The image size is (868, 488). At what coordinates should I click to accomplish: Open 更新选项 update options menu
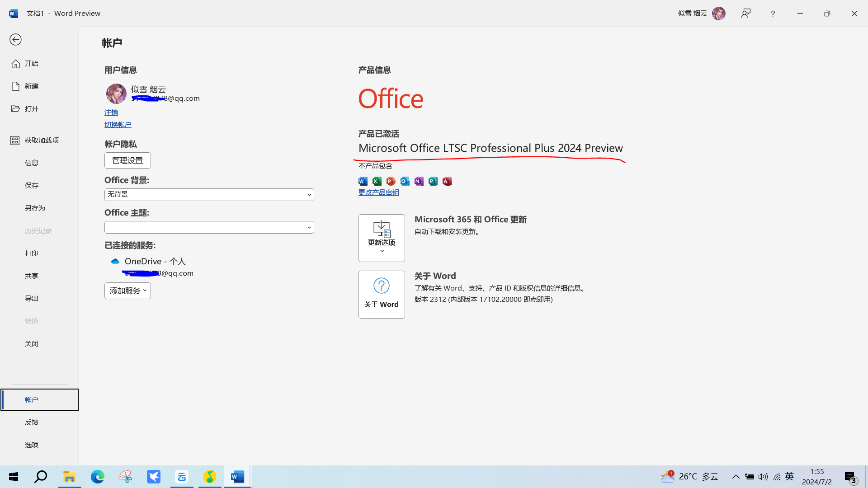(382, 238)
